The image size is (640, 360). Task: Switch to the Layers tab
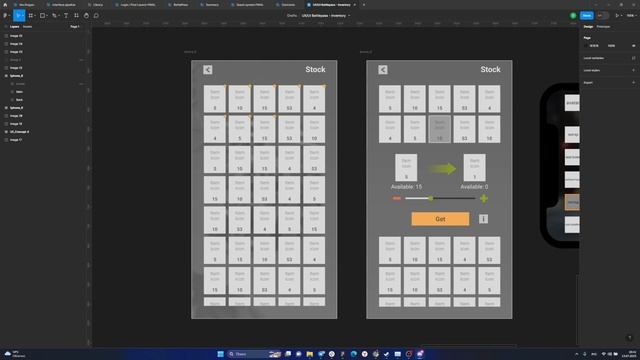coord(15,27)
